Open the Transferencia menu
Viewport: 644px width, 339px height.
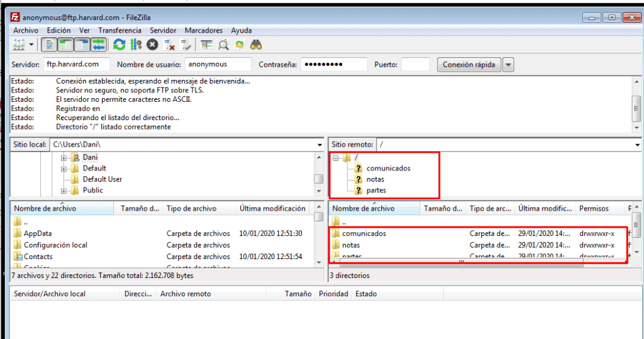119,30
